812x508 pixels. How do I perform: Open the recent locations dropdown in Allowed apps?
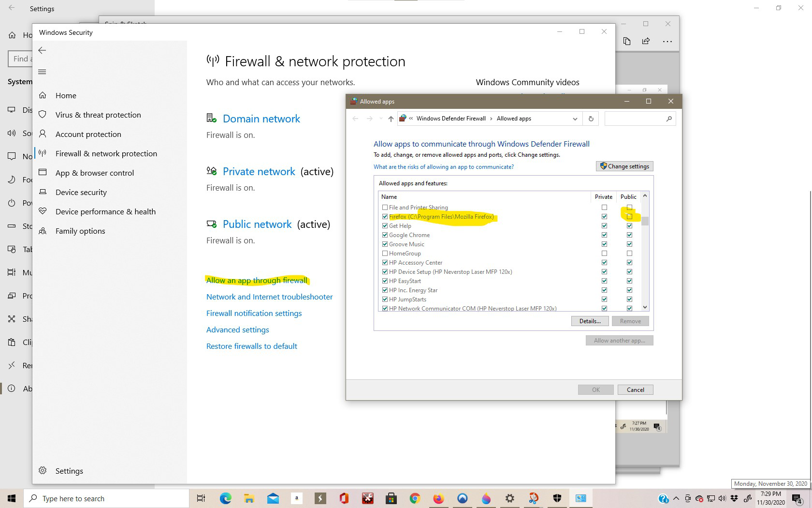point(381,119)
